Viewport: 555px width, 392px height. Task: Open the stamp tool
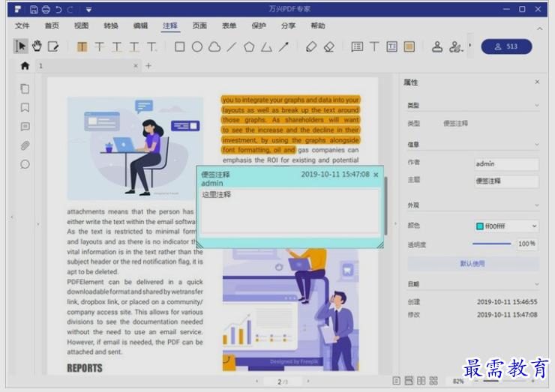coord(437,46)
